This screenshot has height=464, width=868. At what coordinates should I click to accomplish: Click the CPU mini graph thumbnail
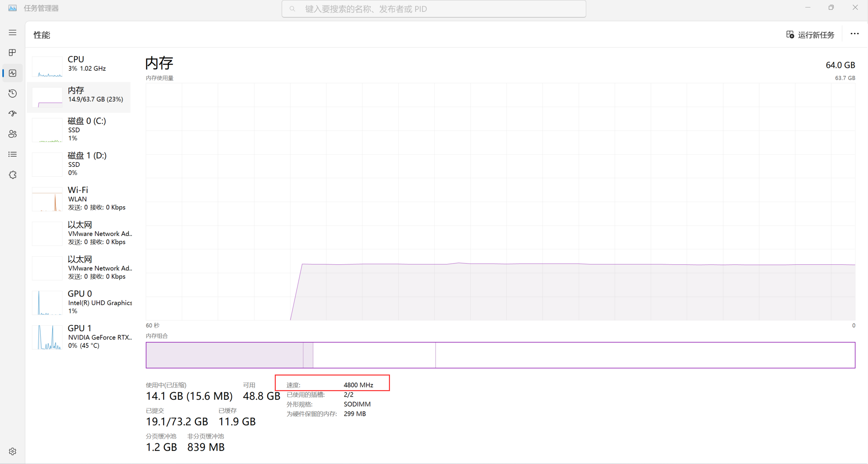(x=47, y=66)
